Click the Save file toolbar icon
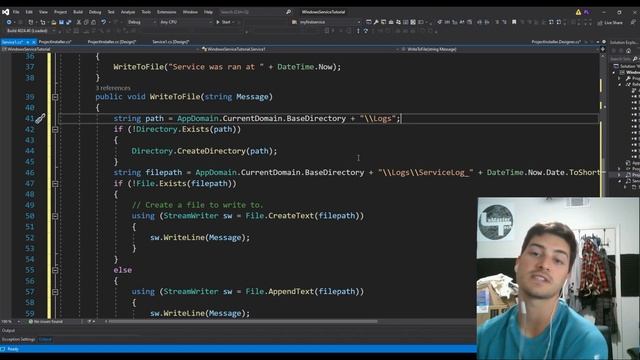 point(61,22)
